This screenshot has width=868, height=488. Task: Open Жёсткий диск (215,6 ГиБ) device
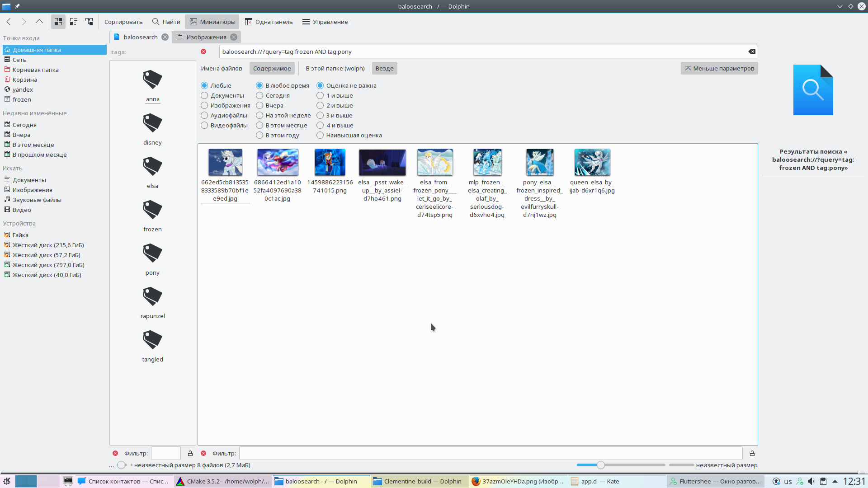(48, 245)
